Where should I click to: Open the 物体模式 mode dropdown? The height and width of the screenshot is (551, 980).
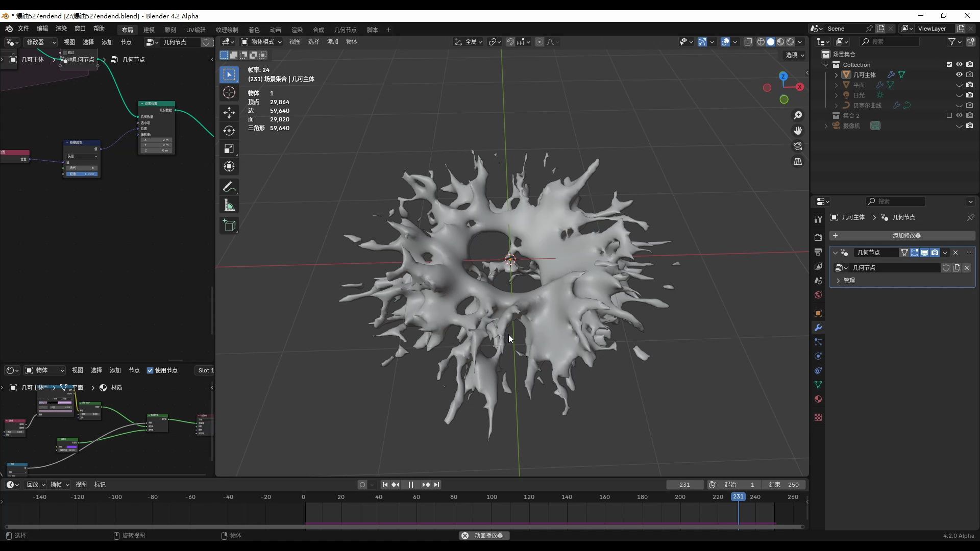[x=261, y=42]
